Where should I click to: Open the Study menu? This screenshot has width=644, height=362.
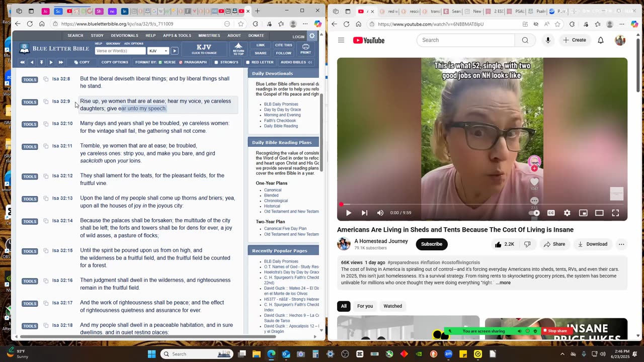97,36
